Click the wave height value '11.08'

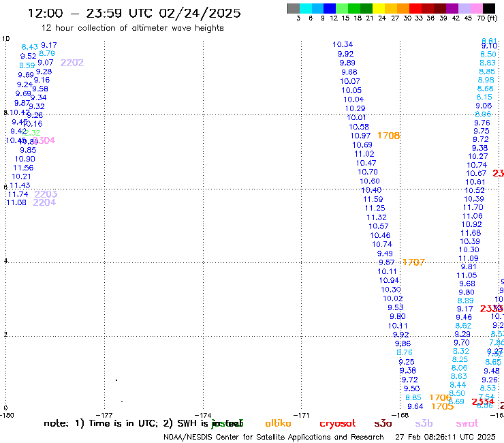[16, 202]
